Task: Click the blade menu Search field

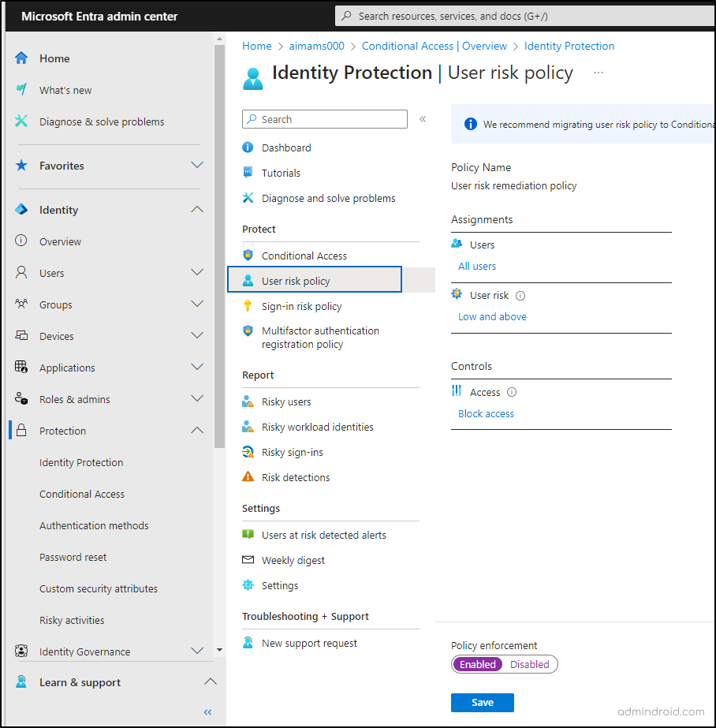Action: (x=324, y=119)
